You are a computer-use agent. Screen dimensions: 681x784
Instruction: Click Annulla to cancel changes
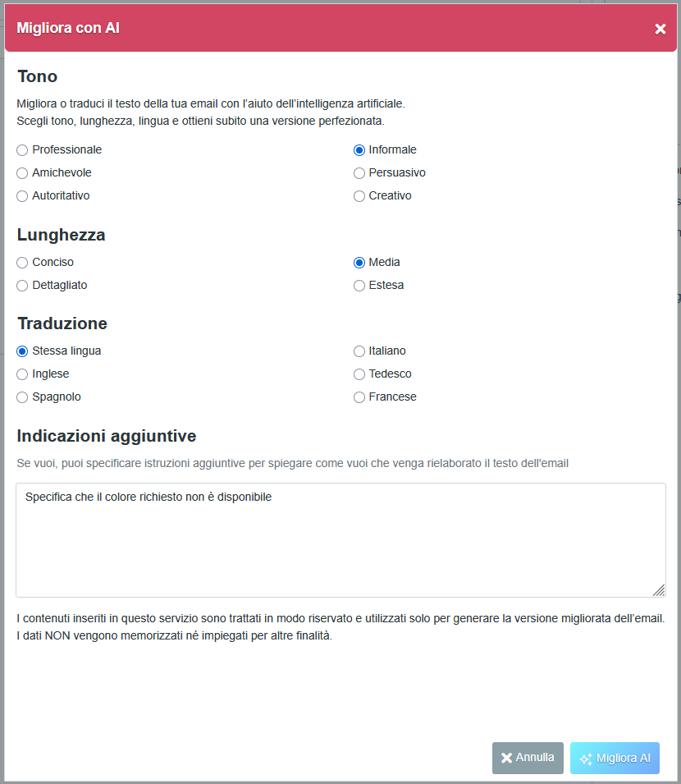click(x=528, y=758)
